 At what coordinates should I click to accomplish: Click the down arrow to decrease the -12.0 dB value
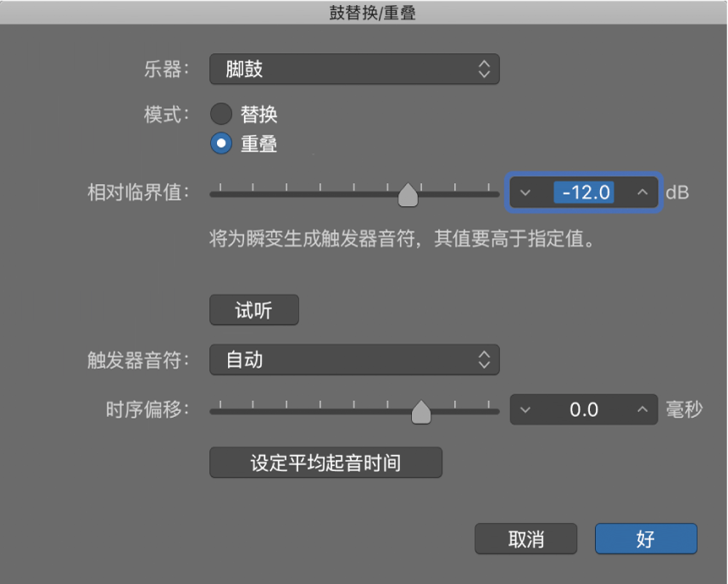click(525, 192)
